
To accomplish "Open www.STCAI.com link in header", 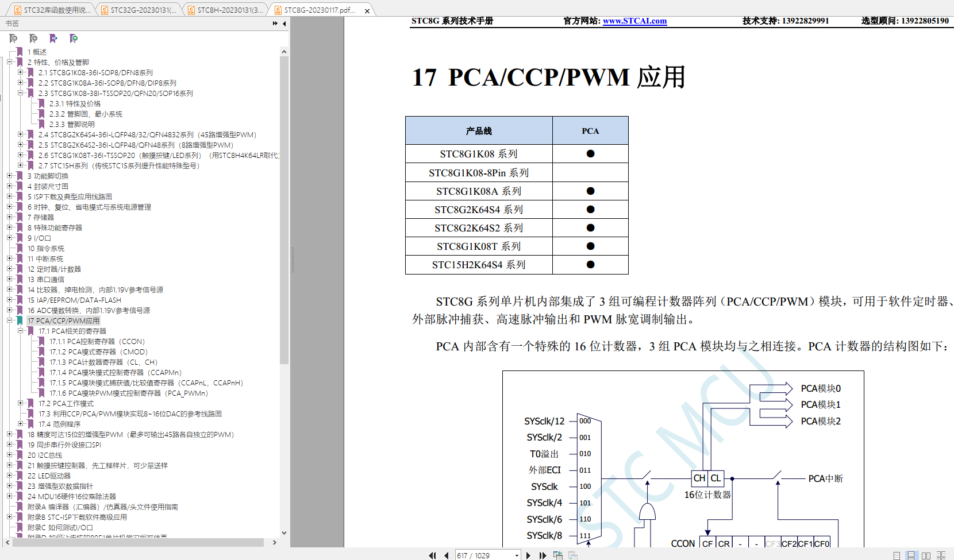I will pos(634,21).
